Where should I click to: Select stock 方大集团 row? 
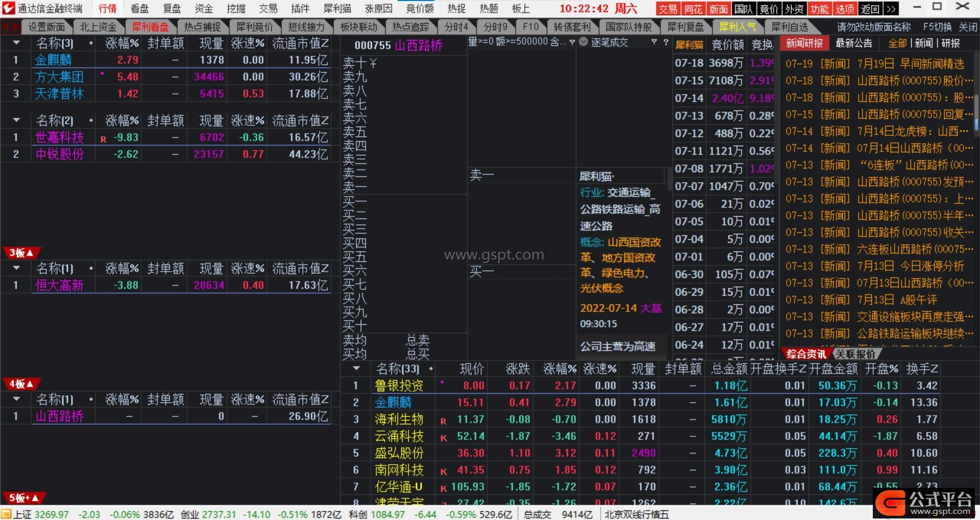166,77
